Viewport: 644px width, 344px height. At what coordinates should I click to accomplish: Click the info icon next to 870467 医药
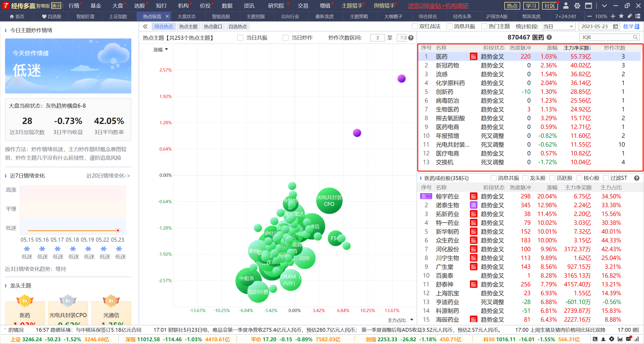(x=549, y=37)
